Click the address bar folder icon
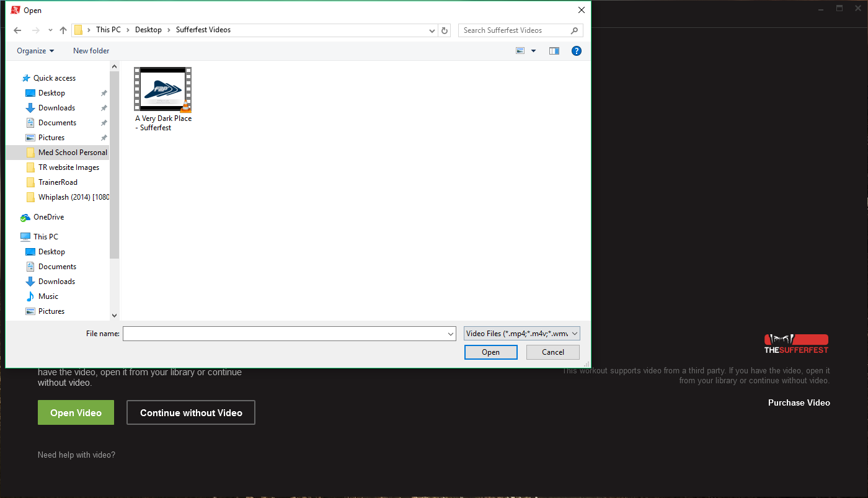 (78, 30)
